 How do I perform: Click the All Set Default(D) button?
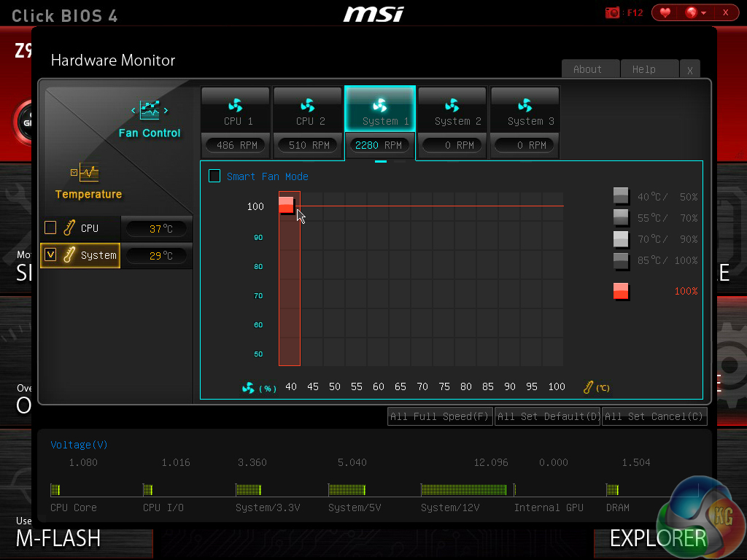point(547,416)
